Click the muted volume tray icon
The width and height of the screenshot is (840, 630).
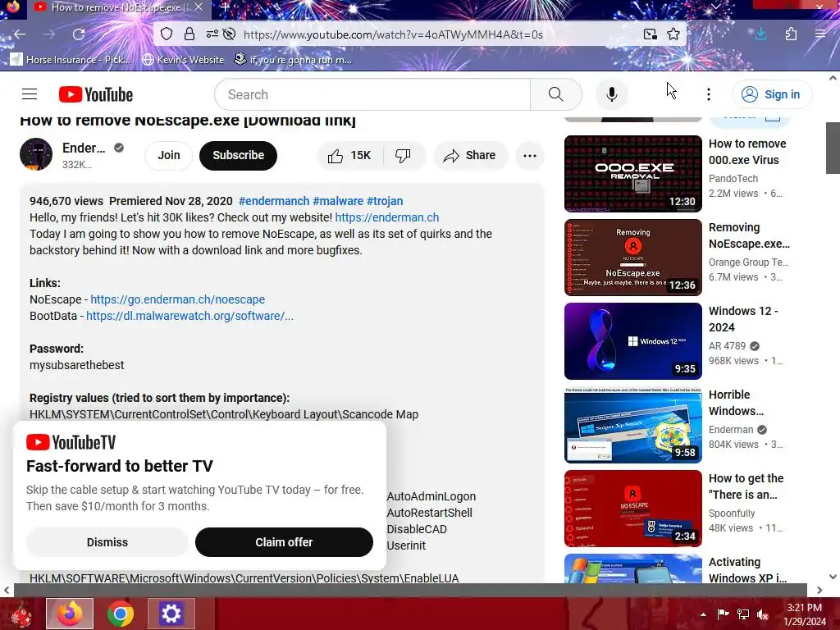(763, 614)
